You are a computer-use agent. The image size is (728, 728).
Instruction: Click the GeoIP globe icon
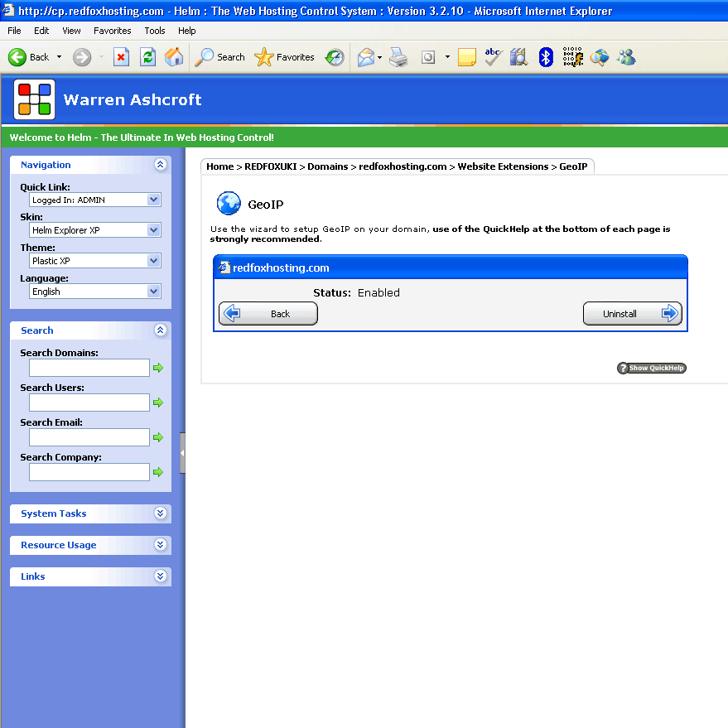tap(229, 204)
